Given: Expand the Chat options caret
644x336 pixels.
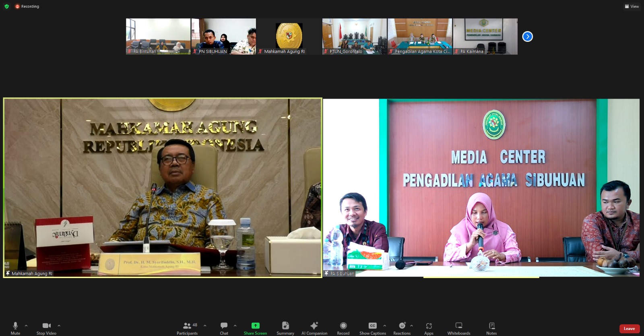Looking at the screenshot, I should click(x=235, y=326).
